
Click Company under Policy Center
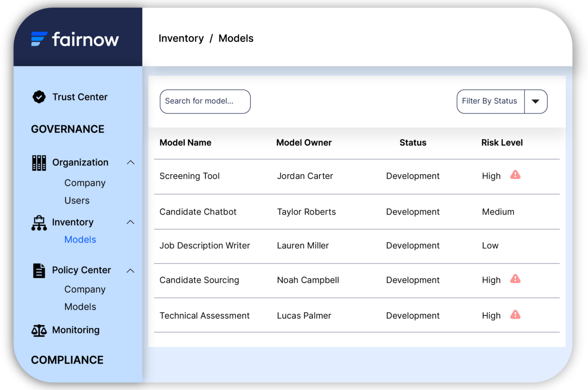click(x=85, y=289)
